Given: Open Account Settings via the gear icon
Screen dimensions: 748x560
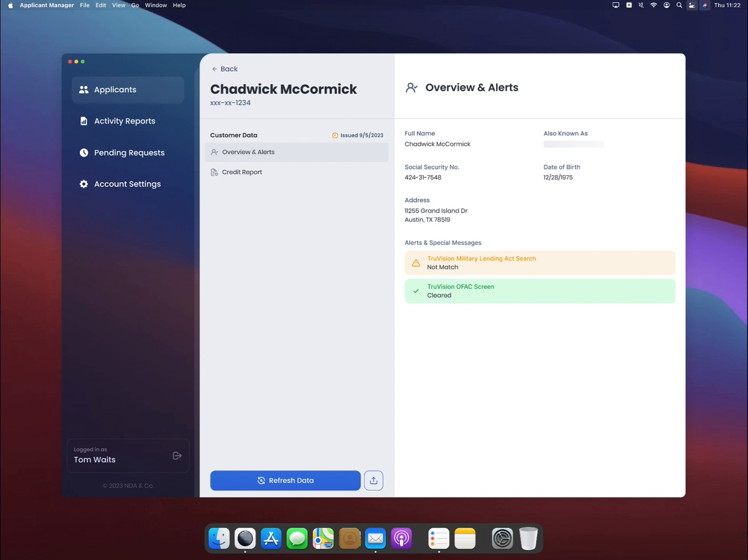Looking at the screenshot, I should point(84,184).
